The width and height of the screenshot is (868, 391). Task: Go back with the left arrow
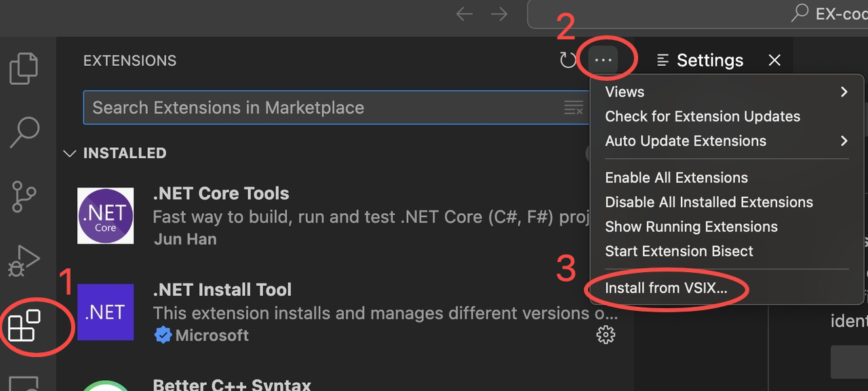pyautogui.click(x=465, y=14)
